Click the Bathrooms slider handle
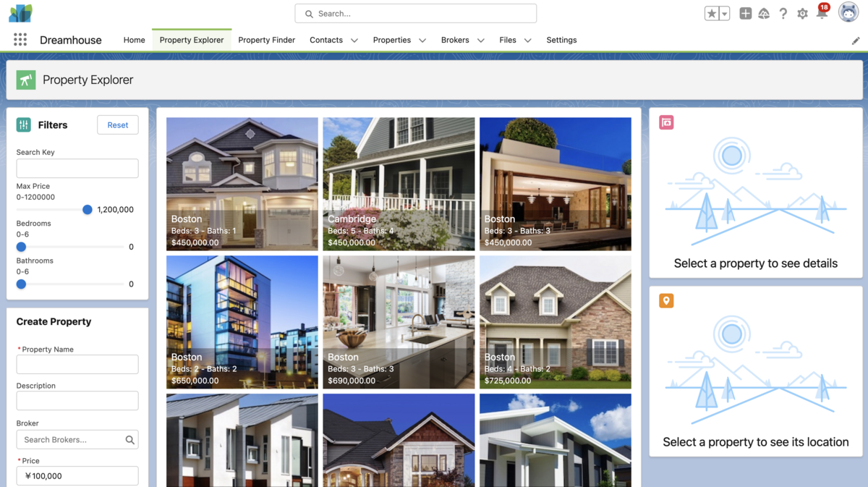The width and height of the screenshot is (868, 487). point(21,284)
